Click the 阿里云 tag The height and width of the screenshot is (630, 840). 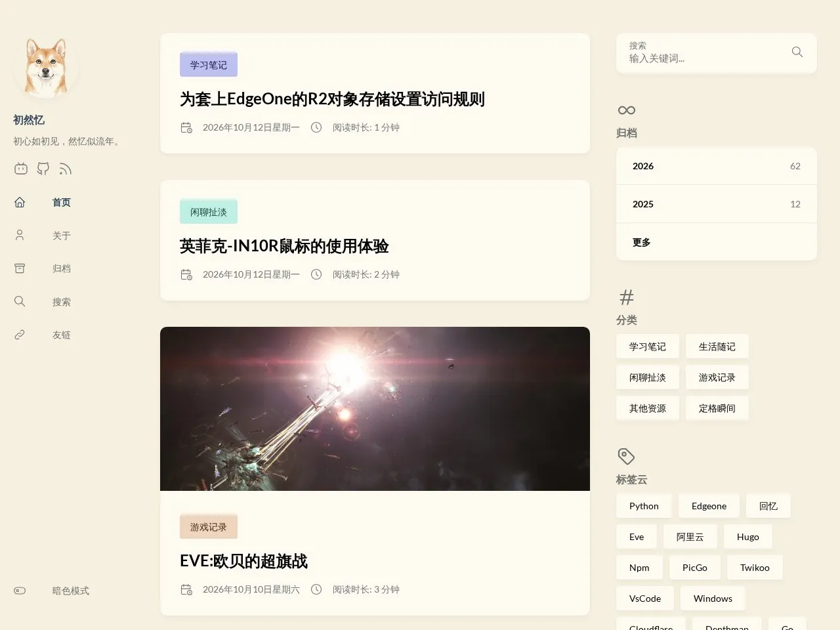(x=690, y=537)
